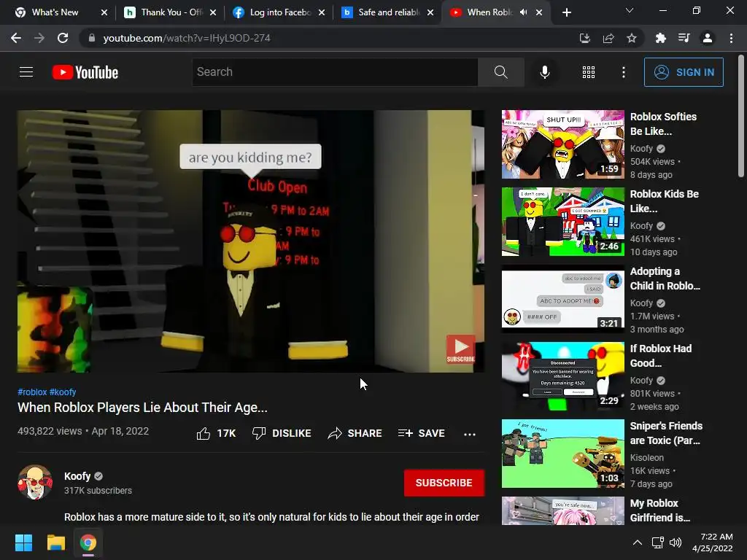747x560 pixels.
Task: Bookmark this page with star icon
Action: click(632, 38)
